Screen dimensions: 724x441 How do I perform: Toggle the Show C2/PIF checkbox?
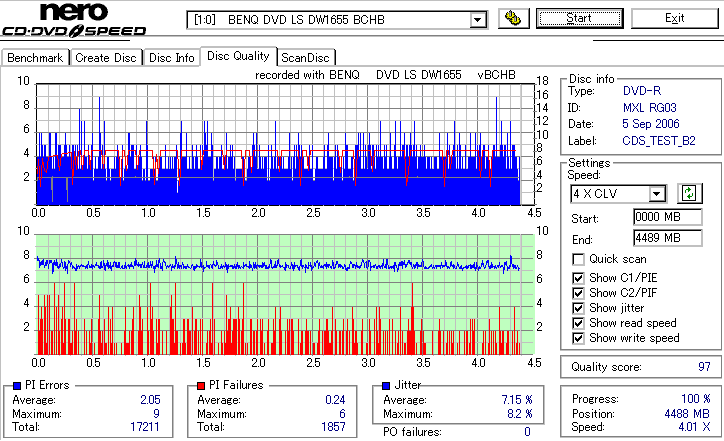[578, 293]
